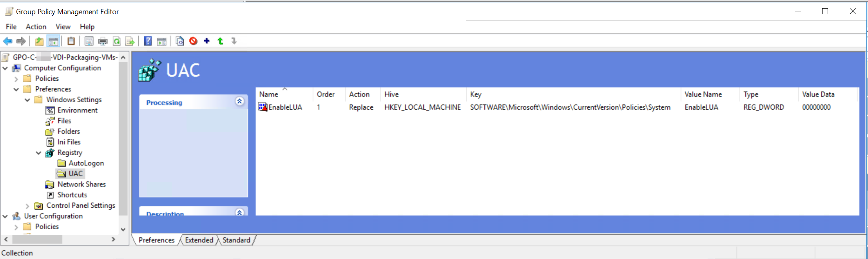Click the Files icon in tree

[x=50, y=121]
